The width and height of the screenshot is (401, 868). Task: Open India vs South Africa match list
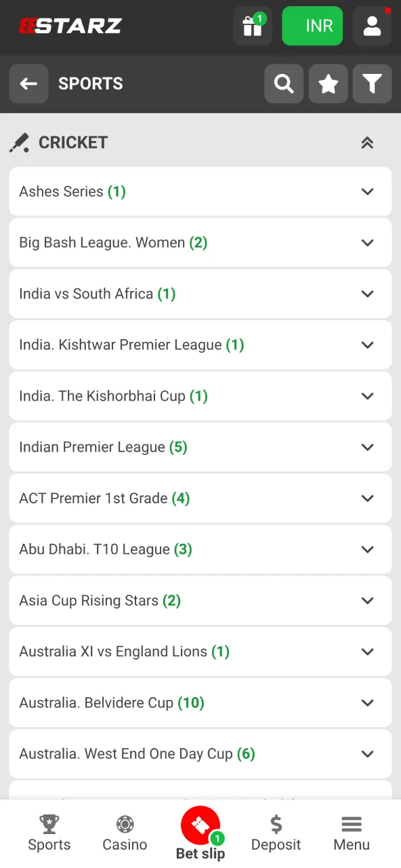[200, 294]
